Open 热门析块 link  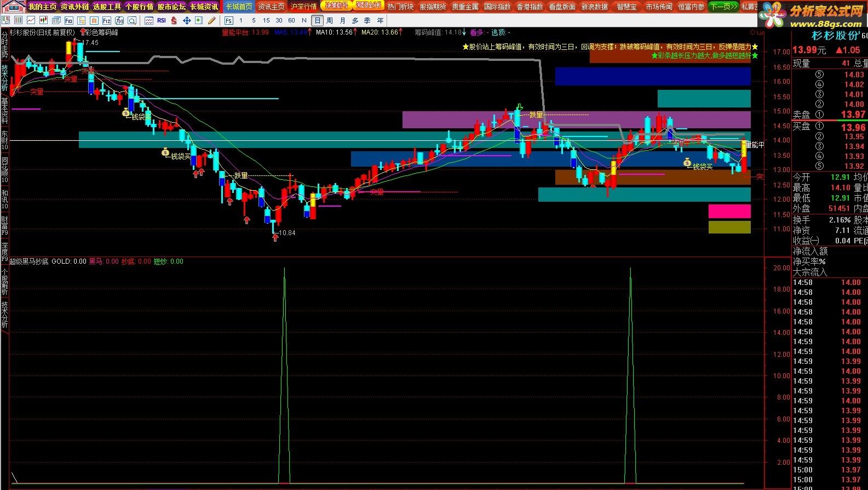(401, 7)
